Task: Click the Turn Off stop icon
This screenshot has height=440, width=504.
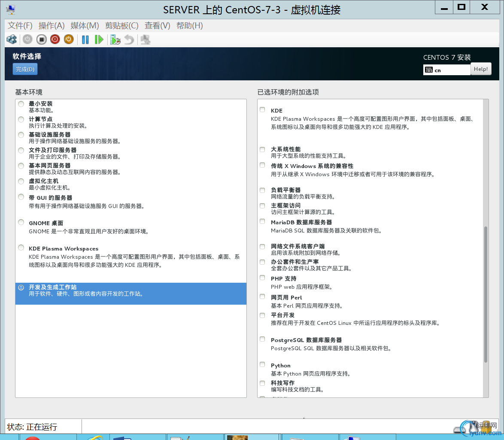Action: (x=42, y=40)
